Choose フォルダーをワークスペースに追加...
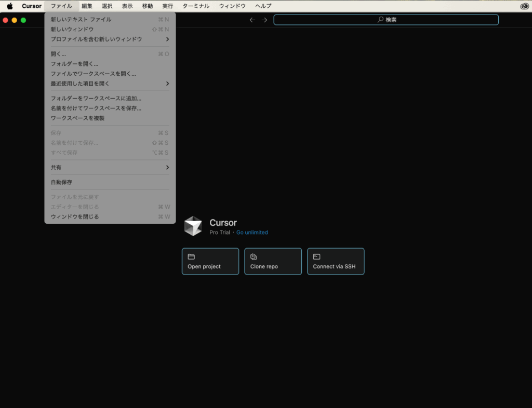 point(110,99)
